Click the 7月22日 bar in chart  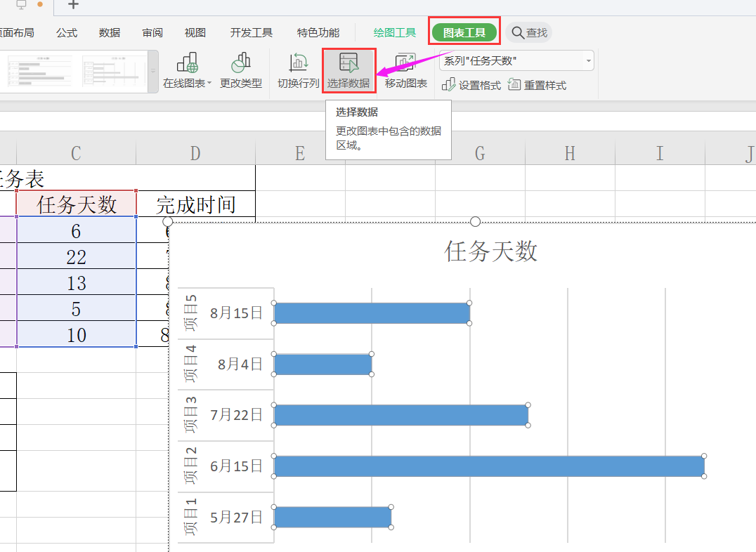(401, 415)
